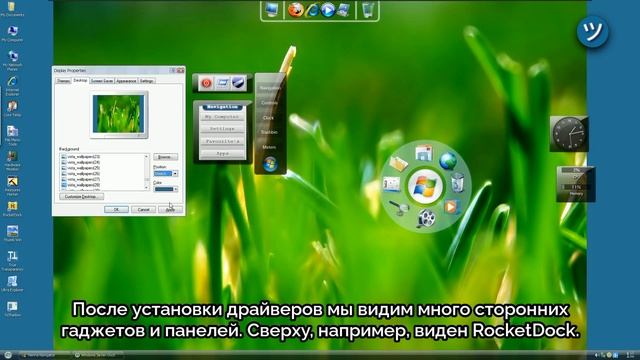
Task: Click the monitor button in the gadget strip
Action: 222,83
